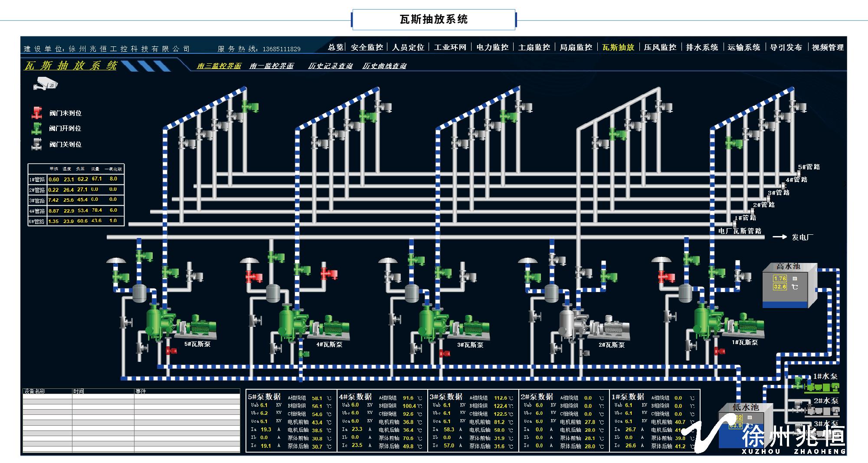Select the high water pool tank

coord(789,286)
